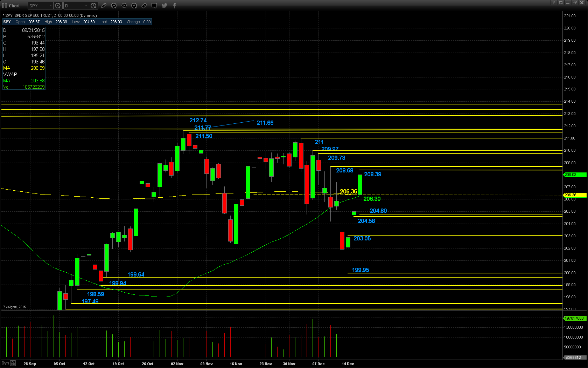Screen dimensions: 588x368
Task: Select the 208.68 price annotation
Action: tap(345, 170)
